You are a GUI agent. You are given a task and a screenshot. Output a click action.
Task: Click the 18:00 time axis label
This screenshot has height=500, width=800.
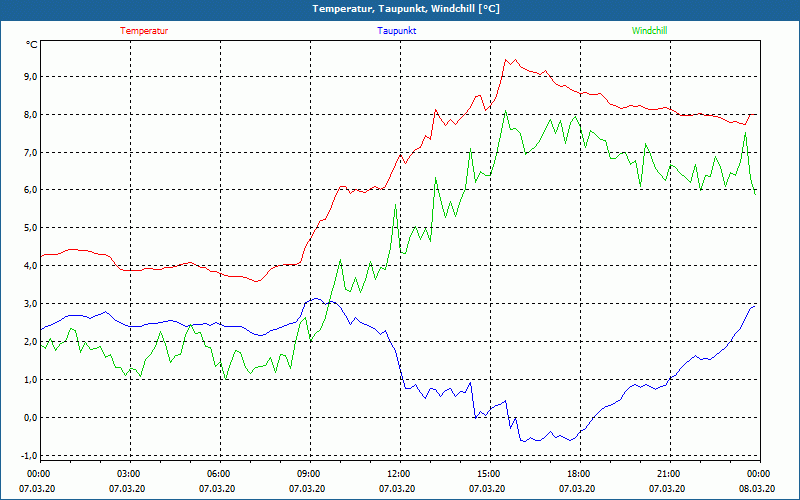pos(578,474)
